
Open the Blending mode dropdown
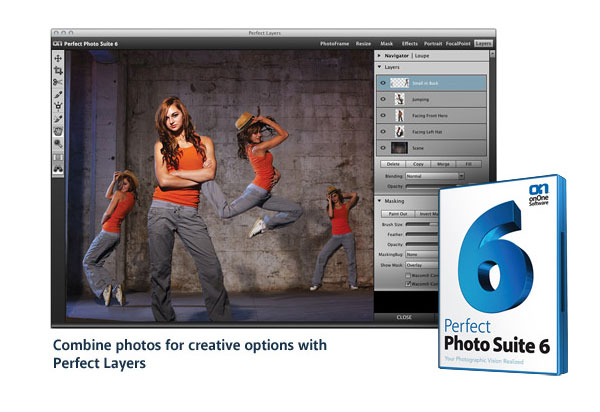pos(435,176)
